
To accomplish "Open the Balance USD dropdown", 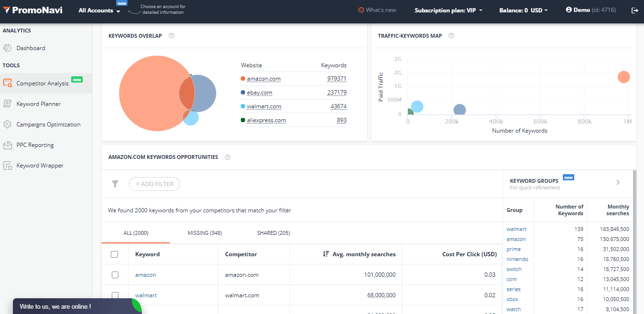I will click(524, 10).
